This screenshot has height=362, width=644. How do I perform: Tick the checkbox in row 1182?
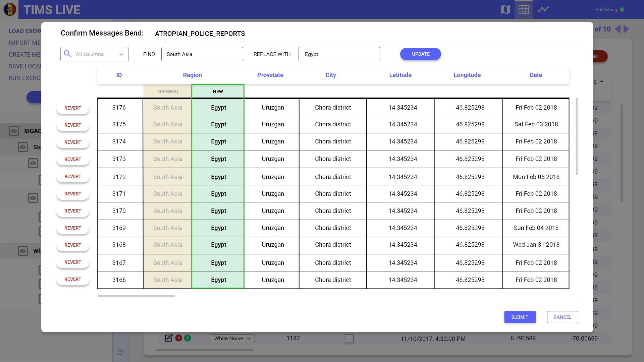(x=349, y=339)
